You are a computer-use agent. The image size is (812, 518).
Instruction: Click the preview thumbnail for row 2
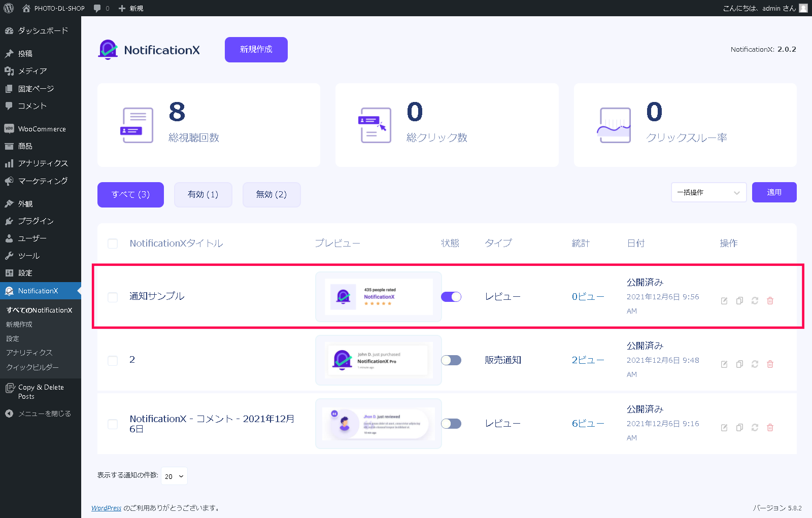click(379, 360)
